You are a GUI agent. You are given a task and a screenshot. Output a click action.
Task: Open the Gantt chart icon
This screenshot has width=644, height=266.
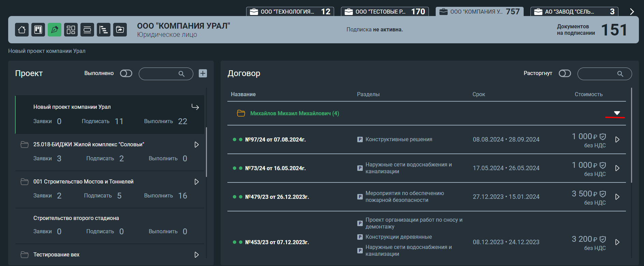coord(104,30)
